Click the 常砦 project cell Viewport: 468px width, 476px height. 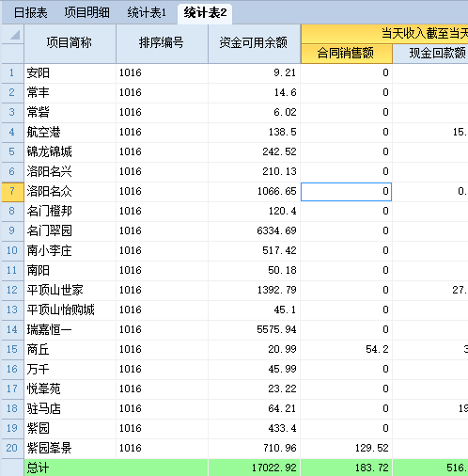pyautogui.click(x=70, y=113)
